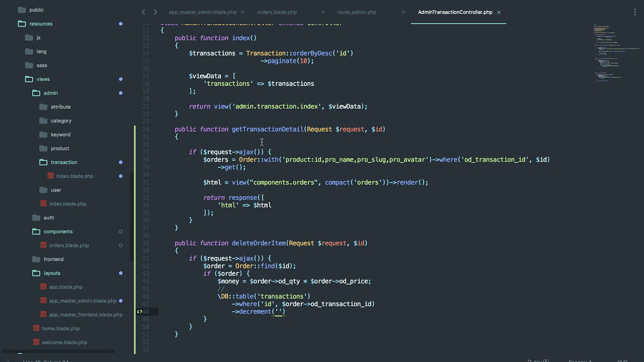The height and width of the screenshot is (362, 644).
Task: Click the keyword folder icon
Action: click(43, 134)
